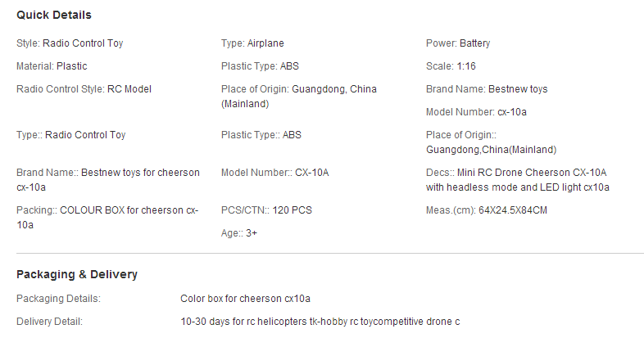Click Color box for cheerson cx10a text
This screenshot has height=338, width=644.
(x=245, y=299)
